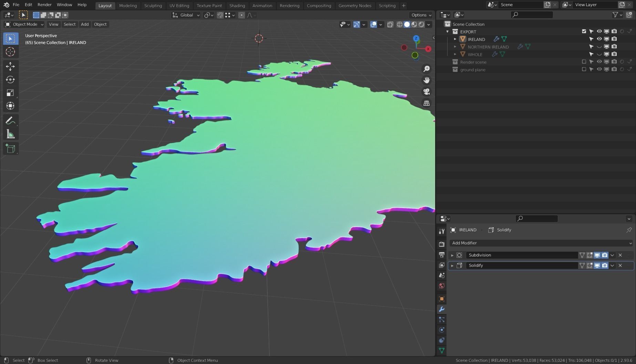Collapse the EXPORT collection
Image resolution: width=636 pixels, height=364 pixels.
448,31
